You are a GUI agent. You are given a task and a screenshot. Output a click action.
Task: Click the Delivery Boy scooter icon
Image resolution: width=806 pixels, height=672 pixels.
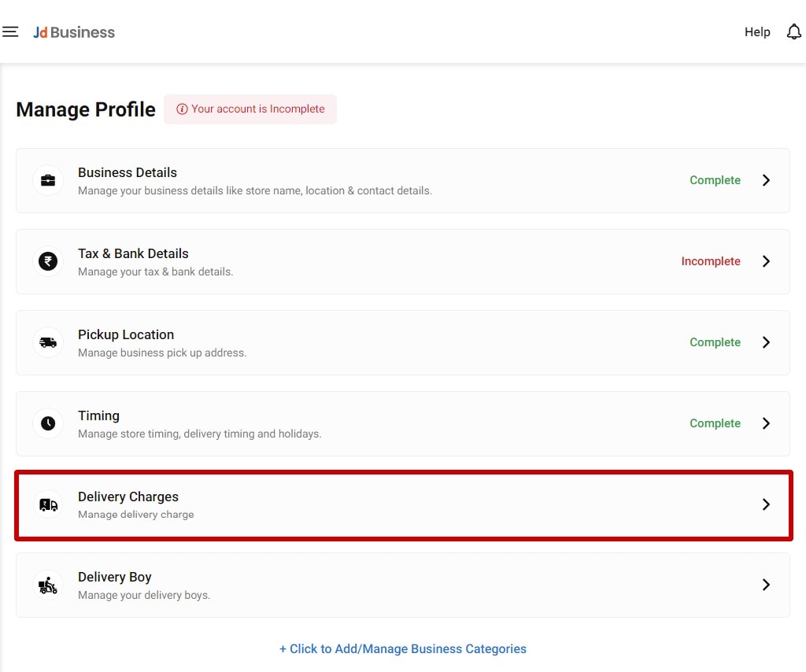pos(48,585)
